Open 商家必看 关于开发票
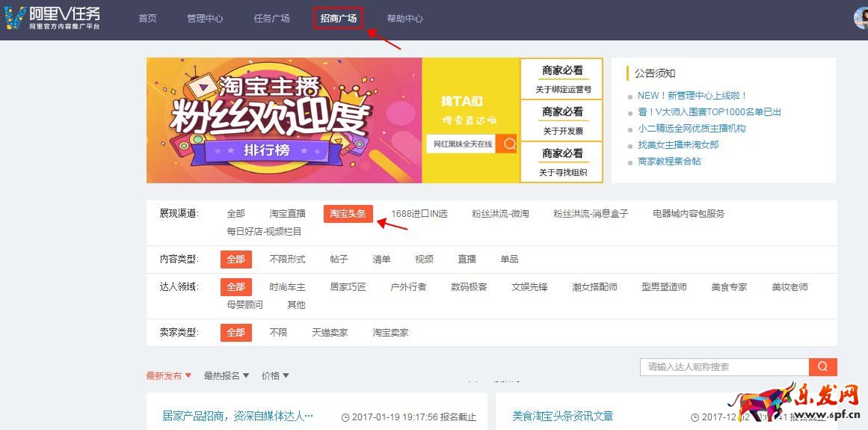This screenshot has width=868, height=430. pyautogui.click(x=562, y=120)
